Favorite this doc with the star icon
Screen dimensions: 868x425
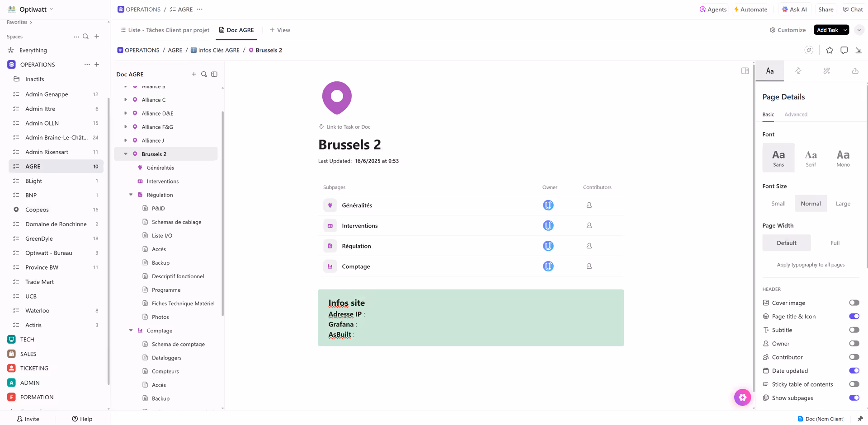[x=830, y=50]
